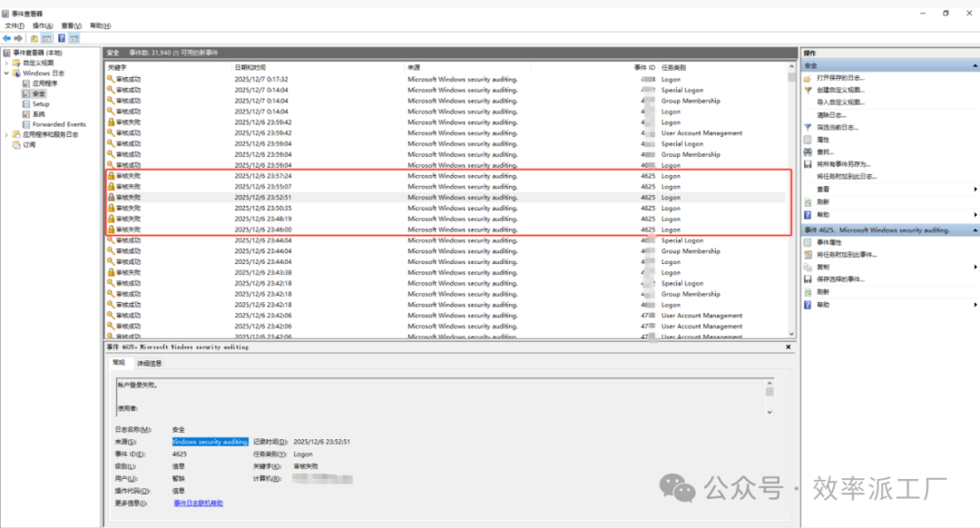Screen dimensions: 980x528
Task: Click the filter icon for 筛选当前日志
Action: pyautogui.click(x=808, y=128)
